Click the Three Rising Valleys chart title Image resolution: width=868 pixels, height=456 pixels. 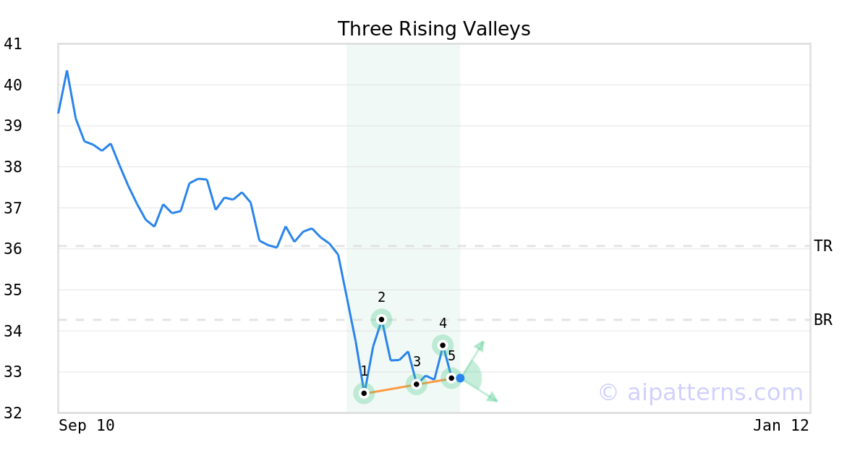pos(434,29)
